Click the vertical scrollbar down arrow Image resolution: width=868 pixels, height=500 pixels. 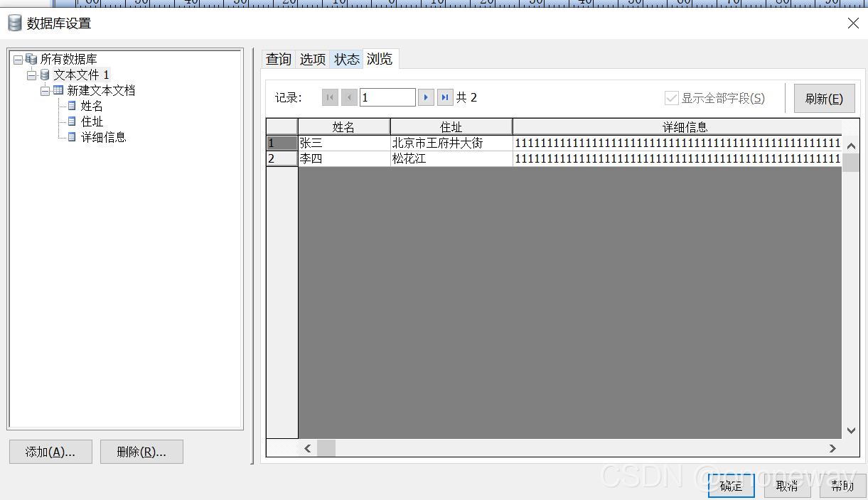[x=851, y=430]
